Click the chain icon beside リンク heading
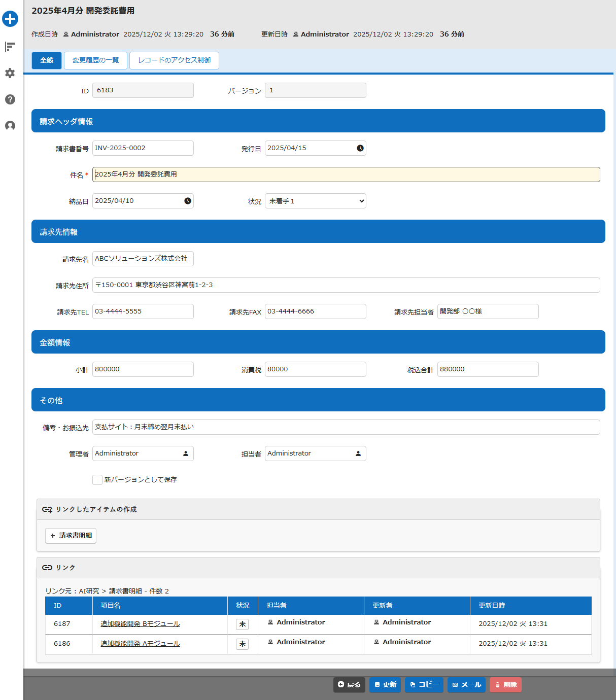This screenshot has height=700, width=616. point(47,568)
